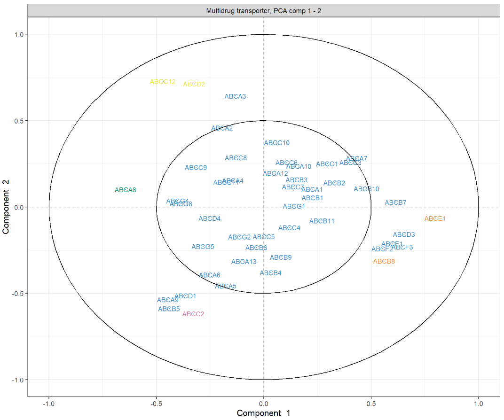This screenshot has width=504, height=420.
Task: Click the Component 2 axis title
Action: pyautogui.click(x=6, y=207)
